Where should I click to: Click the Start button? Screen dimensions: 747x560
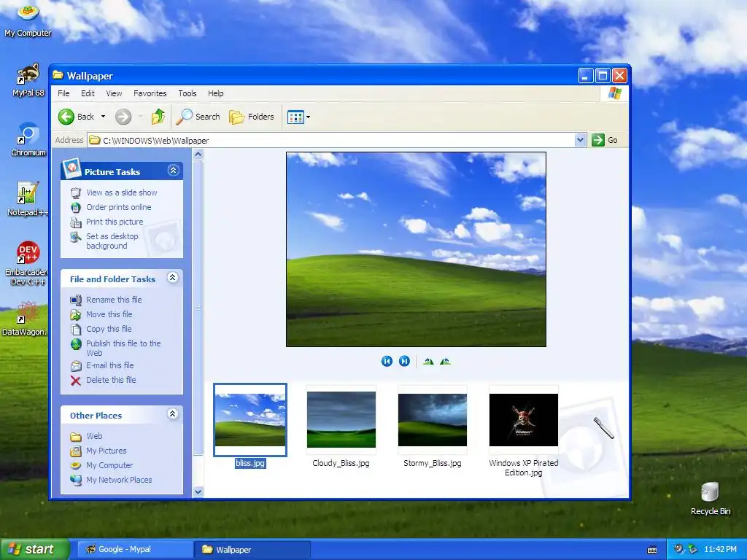[x=34, y=549]
